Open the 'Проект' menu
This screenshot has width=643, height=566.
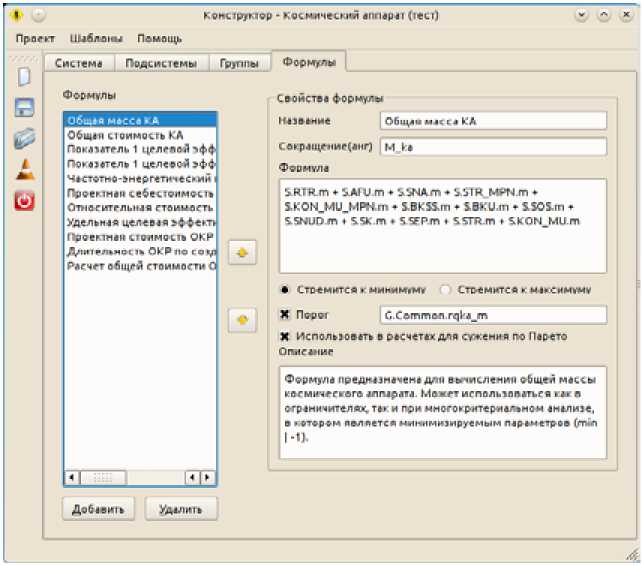34,38
